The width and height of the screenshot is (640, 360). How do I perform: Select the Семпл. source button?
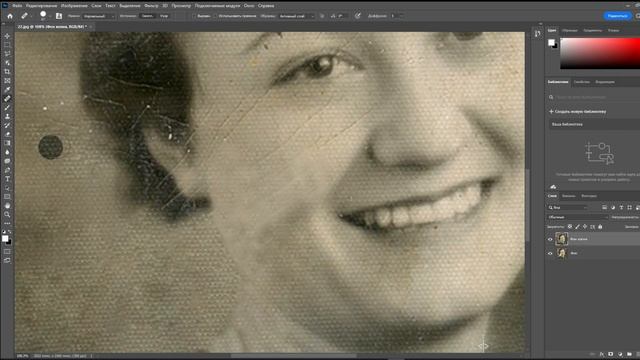[147, 16]
